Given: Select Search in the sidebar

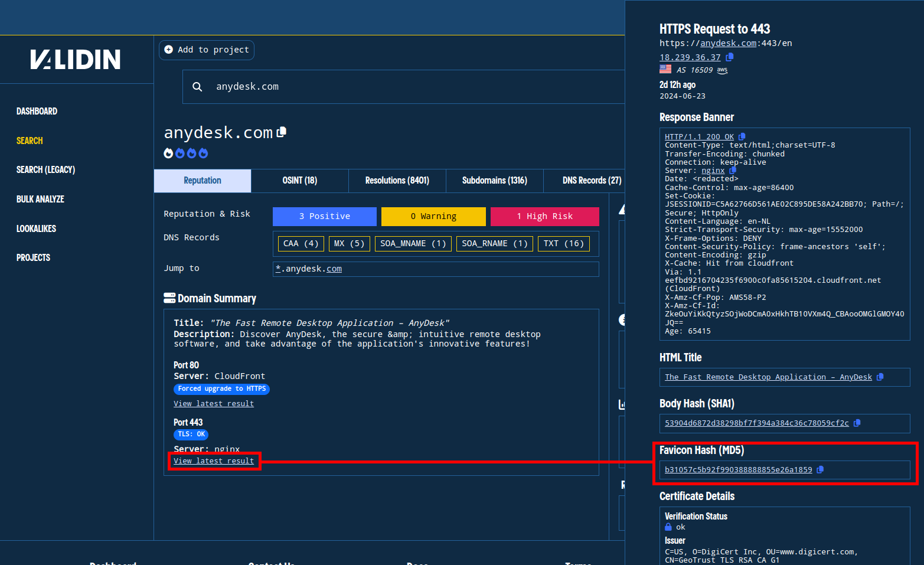Looking at the screenshot, I should [30, 141].
